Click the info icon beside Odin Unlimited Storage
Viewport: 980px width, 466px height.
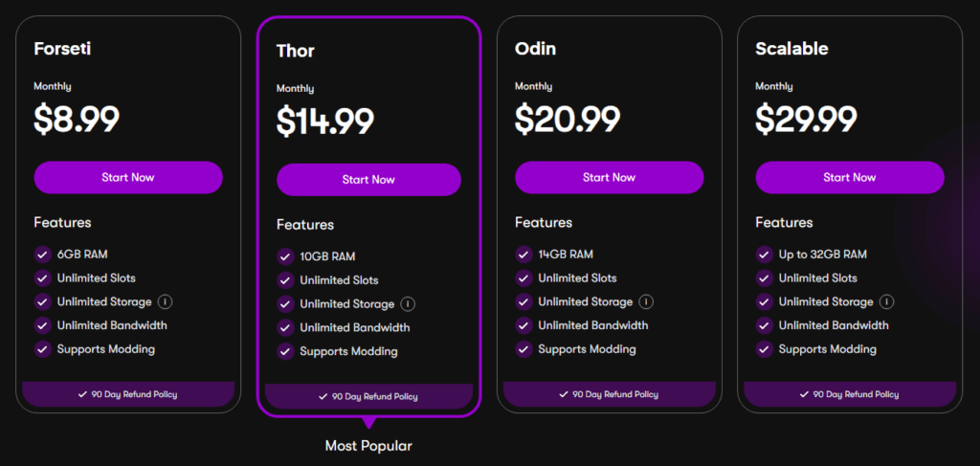(647, 301)
